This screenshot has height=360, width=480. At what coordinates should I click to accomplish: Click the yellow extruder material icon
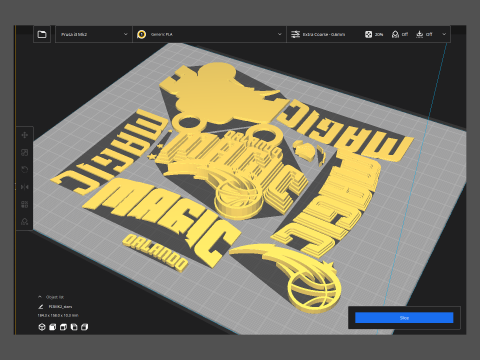pos(142,34)
